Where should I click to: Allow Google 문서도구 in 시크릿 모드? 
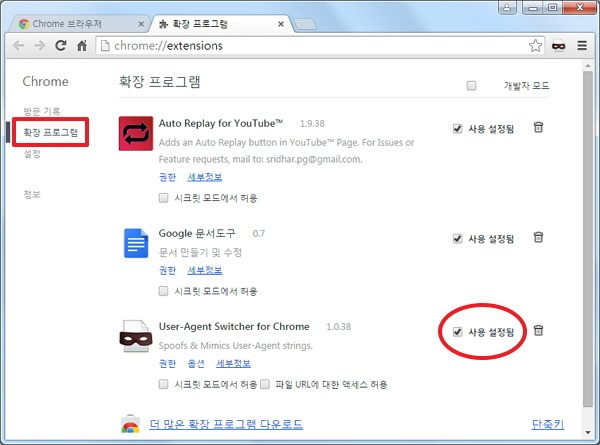click(x=163, y=291)
